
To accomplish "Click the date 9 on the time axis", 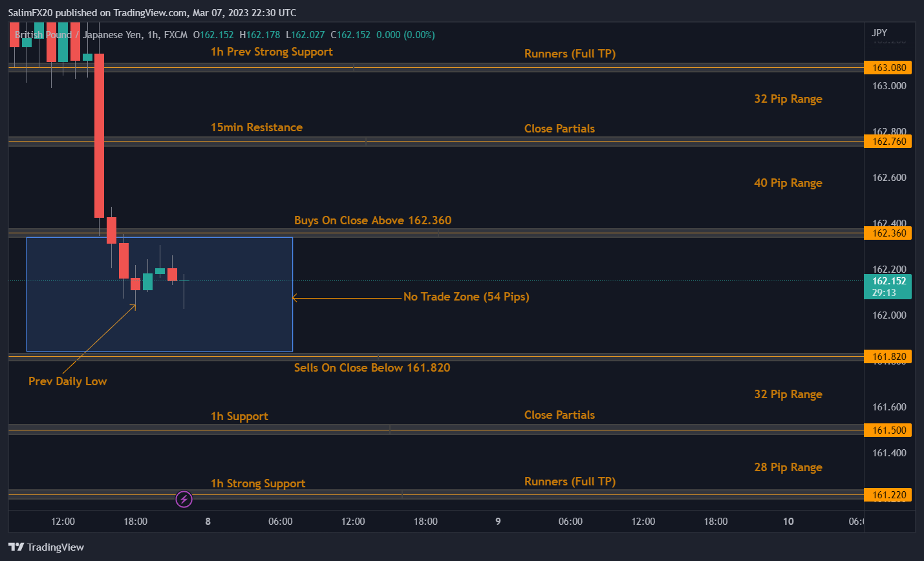I will [x=498, y=522].
